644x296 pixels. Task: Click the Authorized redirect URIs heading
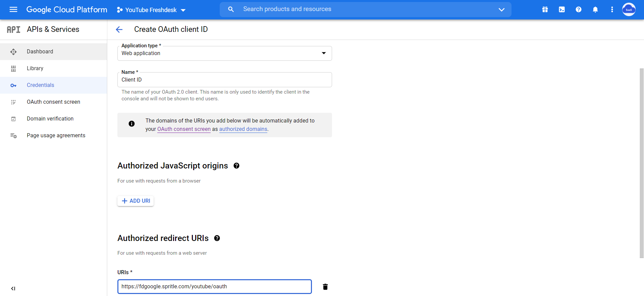point(163,238)
